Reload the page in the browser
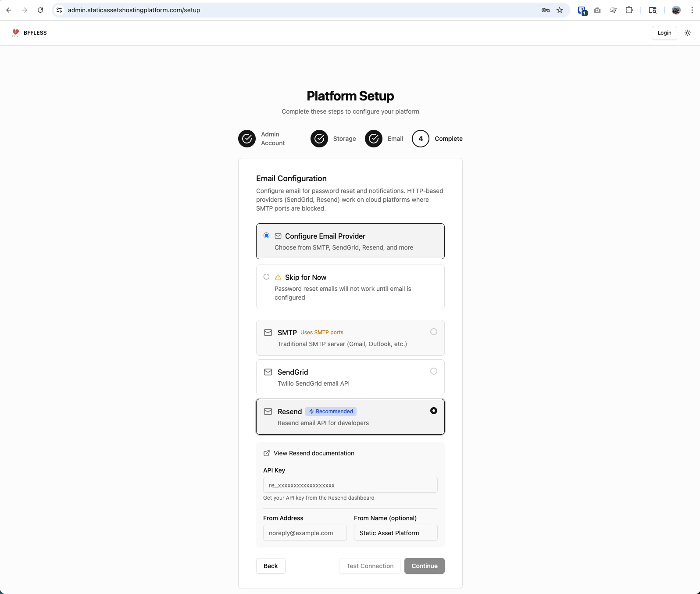Screen dimensions: 700x594 40,10
